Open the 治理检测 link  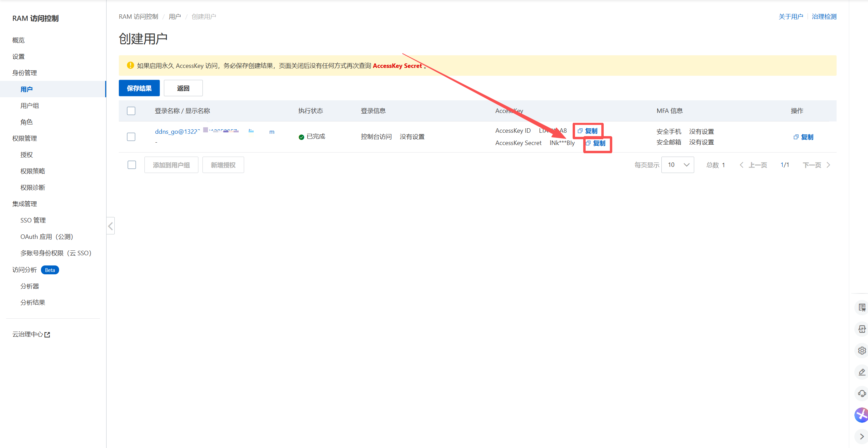pos(824,17)
